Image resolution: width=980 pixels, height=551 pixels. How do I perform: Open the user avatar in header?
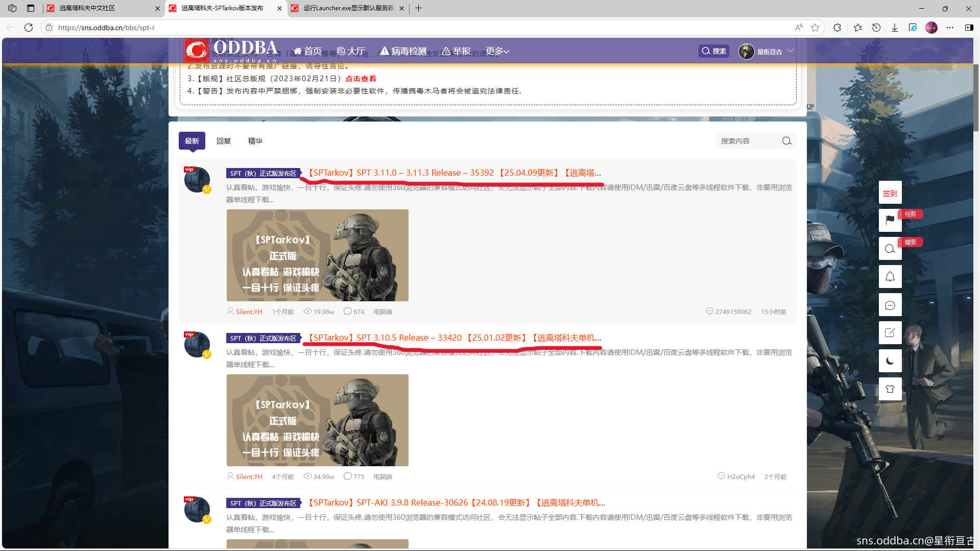[746, 52]
